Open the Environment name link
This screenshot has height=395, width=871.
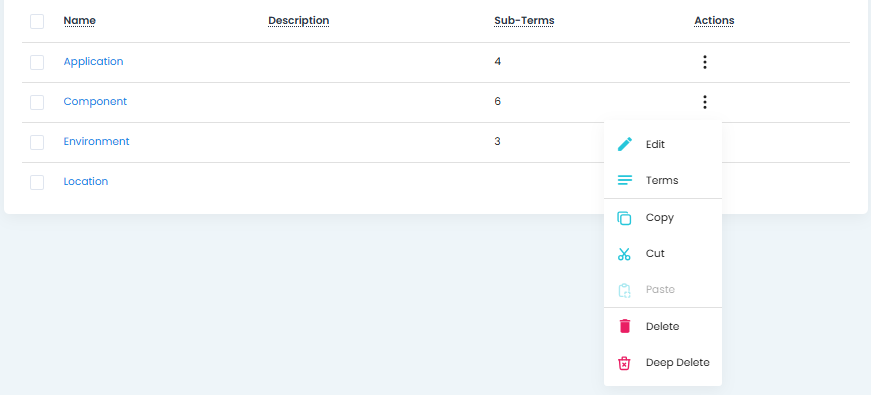96,142
